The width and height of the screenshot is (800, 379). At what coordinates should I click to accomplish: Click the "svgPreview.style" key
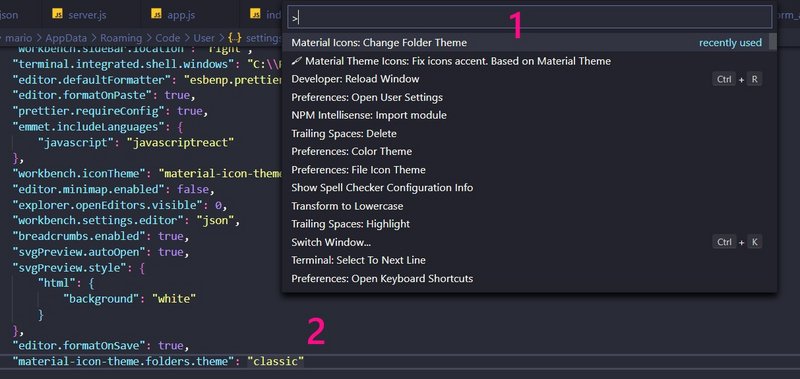point(71,267)
